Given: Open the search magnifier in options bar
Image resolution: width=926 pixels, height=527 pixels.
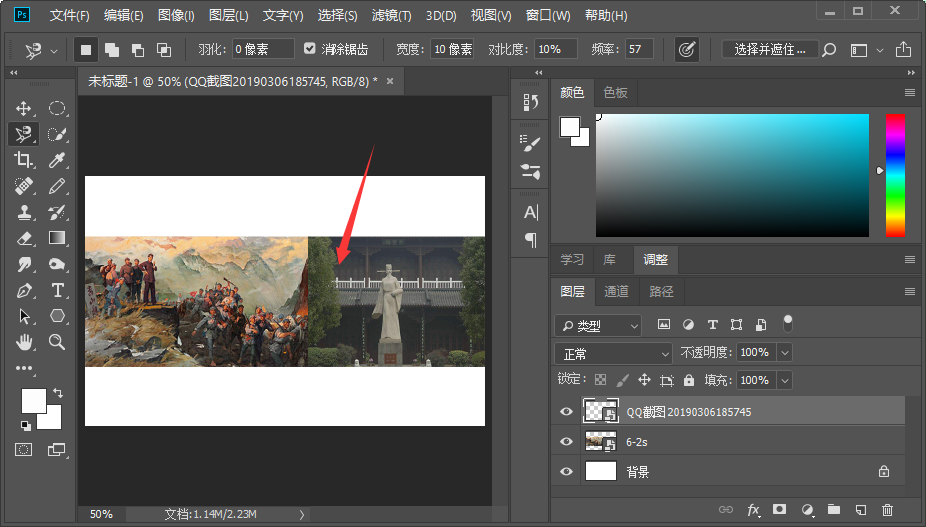Looking at the screenshot, I should click(x=829, y=50).
